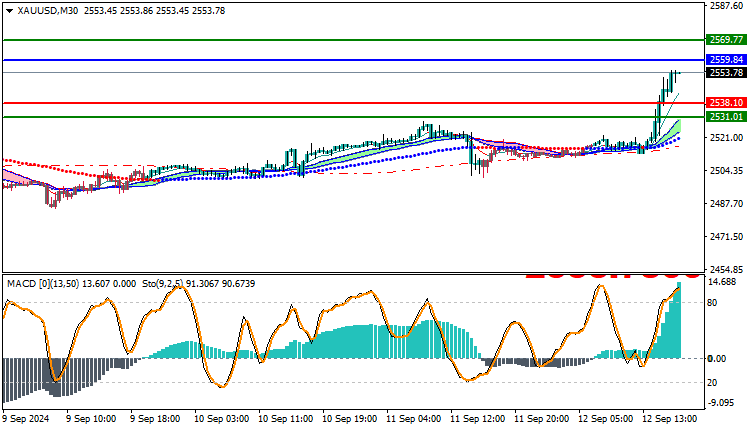Select the 9 Sep 18:00 time label
This screenshot has width=750, height=430.
tap(155, 419)
